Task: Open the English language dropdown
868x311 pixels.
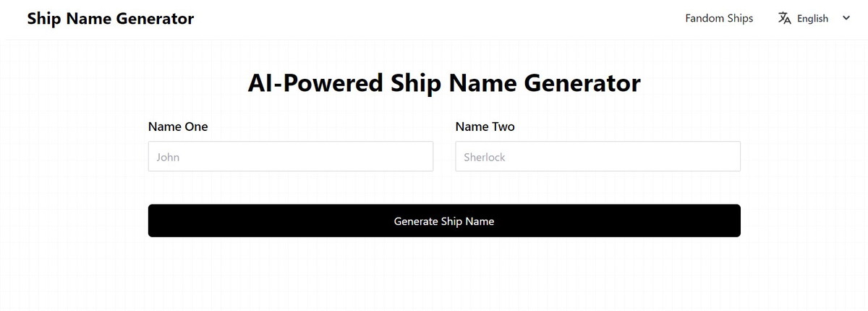Action: [x=812, y=18]
